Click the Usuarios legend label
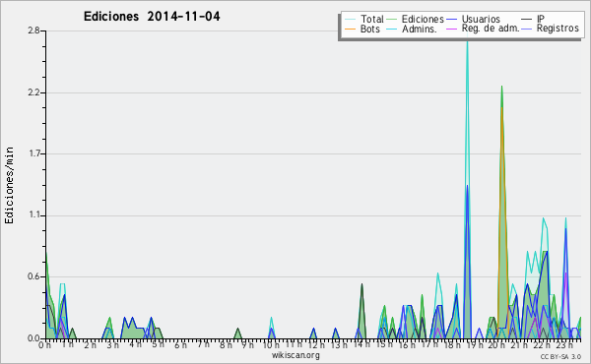591x364 pixels. coord(481,20)
